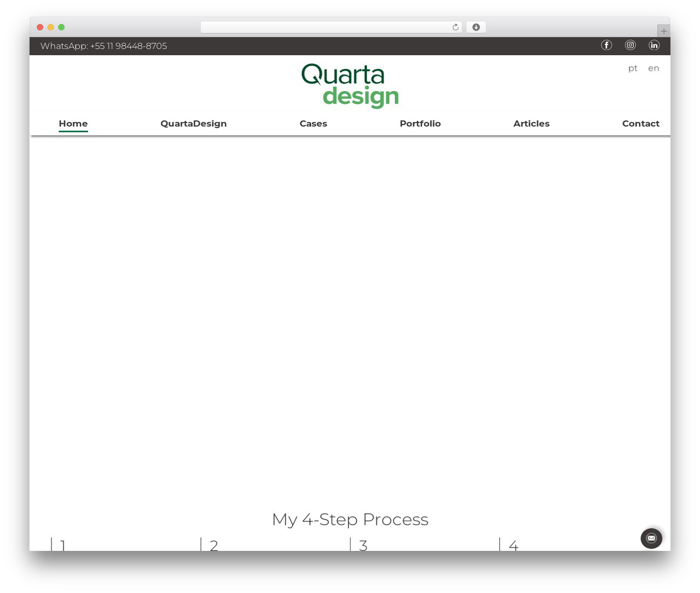Focus the browser address bar
The image size is (700, 593).
pyautogui.click(x=331, y=27)
